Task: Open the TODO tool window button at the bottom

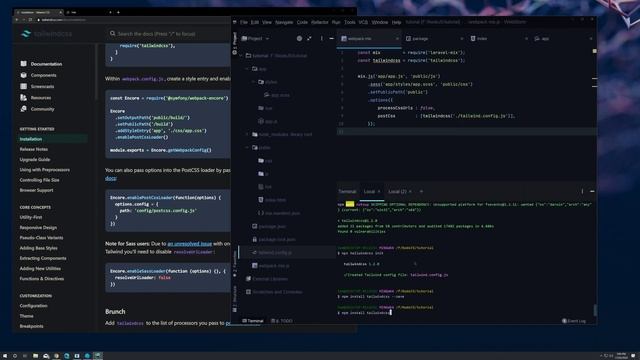Action: pyautogui.click(x=282, y=321)
